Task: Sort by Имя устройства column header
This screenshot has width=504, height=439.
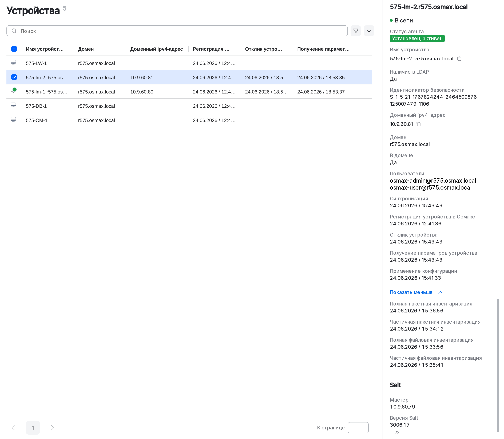Action: coord(45,49)
